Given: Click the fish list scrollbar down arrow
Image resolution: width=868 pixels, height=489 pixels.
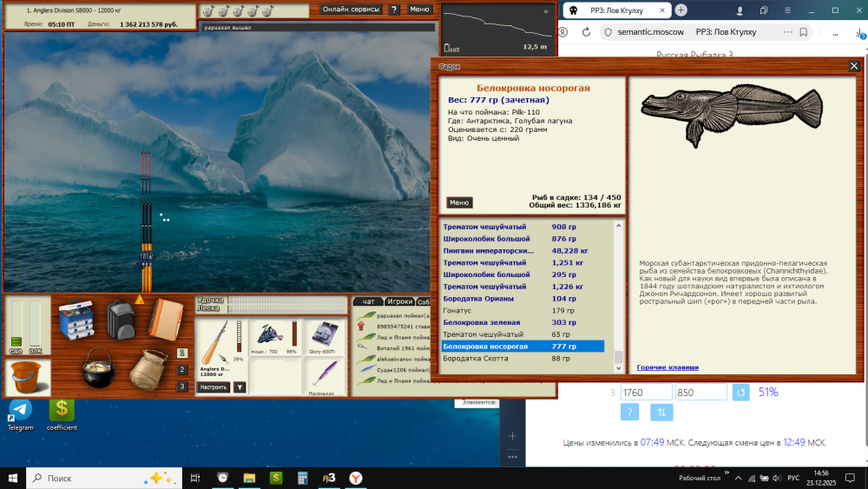Looking at the screenshot, I should point(618,367).
